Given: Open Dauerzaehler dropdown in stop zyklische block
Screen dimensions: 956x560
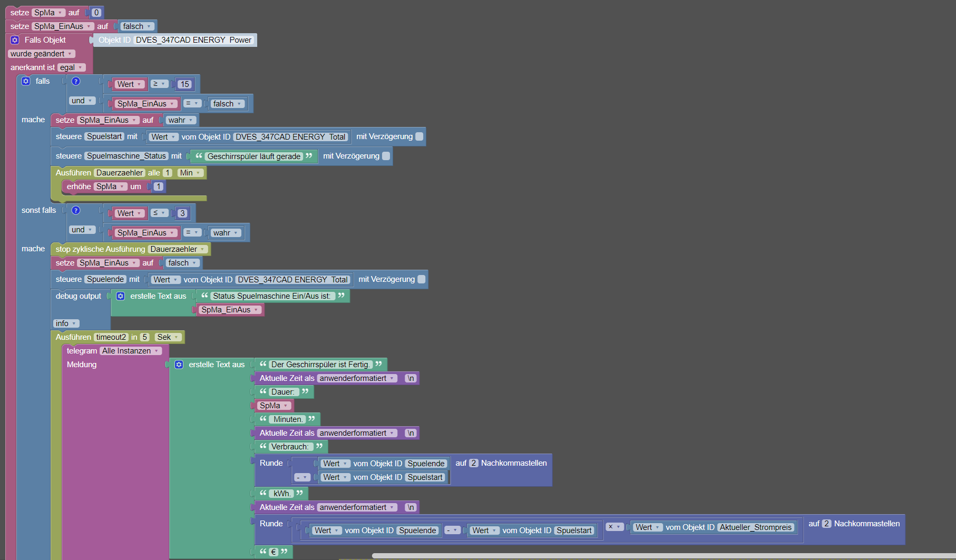Looking at the screenshot, I should [178, 249].
